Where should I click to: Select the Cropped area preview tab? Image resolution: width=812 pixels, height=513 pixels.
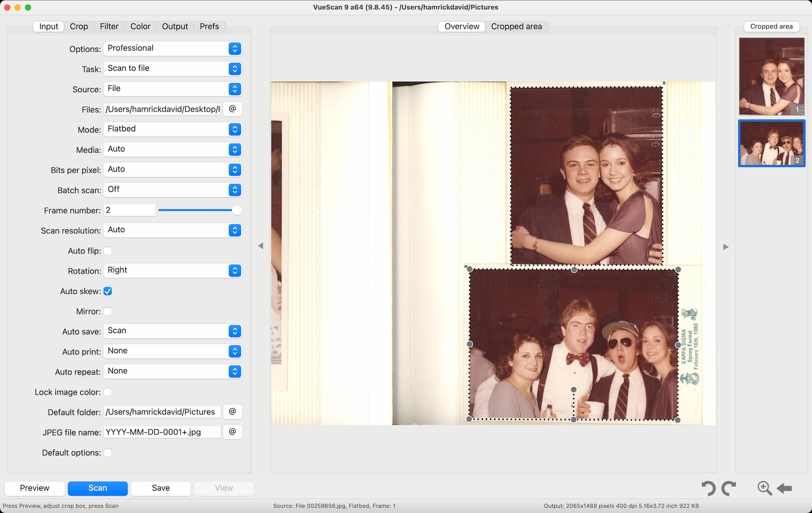516,26
